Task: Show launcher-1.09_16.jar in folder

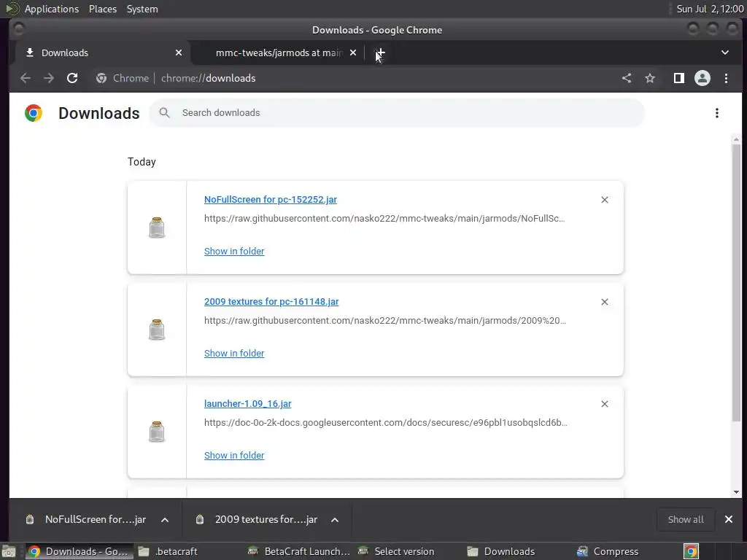Action: click(x=234, y=455)
